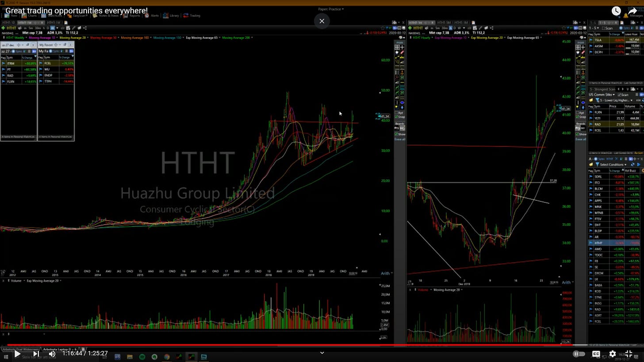Select the abc text tool in the right drawing toolbar
The height and width of the screenshot is (362, 644).
tap(583, 57)
